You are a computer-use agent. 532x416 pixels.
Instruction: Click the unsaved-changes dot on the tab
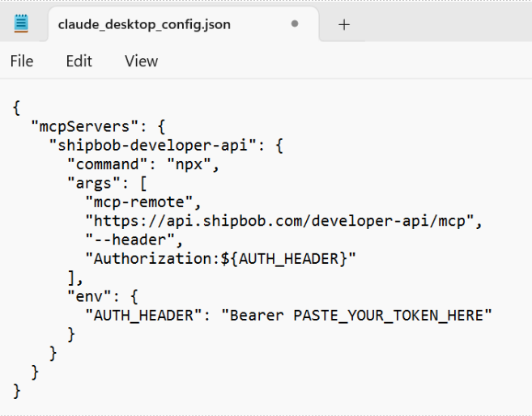tap(295, 23)
